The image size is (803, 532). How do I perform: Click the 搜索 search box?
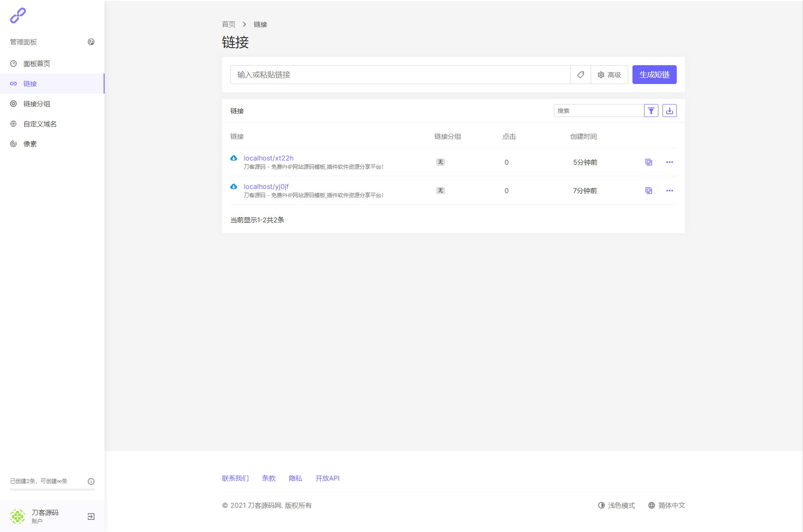[598, 111]
